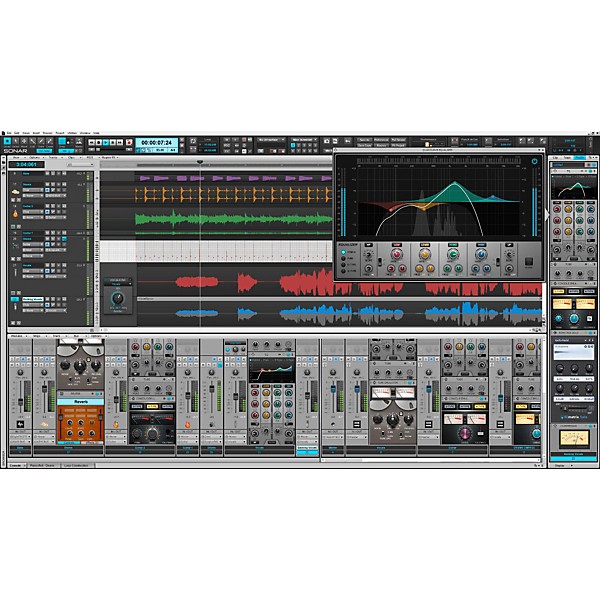600x600 pixels.
Task: Stop playback with the Stop button
Action: [99, 142]
